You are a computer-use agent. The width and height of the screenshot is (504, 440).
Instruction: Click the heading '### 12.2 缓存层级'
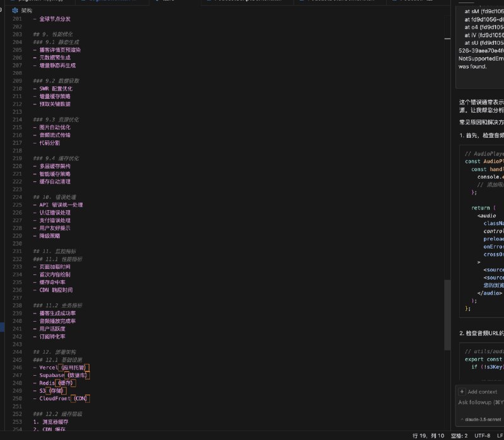pyautogui.click(x=57, y=414)
